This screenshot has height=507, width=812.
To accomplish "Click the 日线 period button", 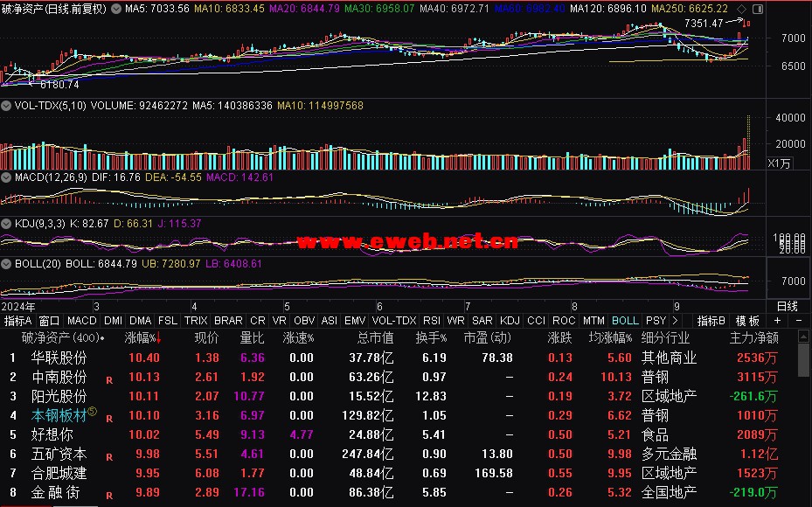I will pos(788,306).
